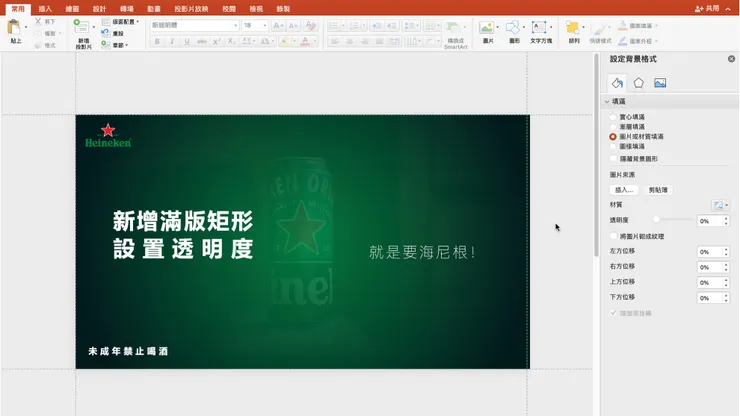
Task: Click the Paste (貼上) clipboard icon
Action: tap(14, 28)
